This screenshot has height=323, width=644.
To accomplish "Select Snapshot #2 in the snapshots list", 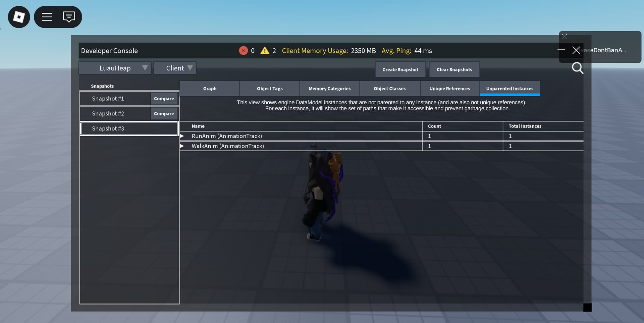I will [x=108, y=113].
